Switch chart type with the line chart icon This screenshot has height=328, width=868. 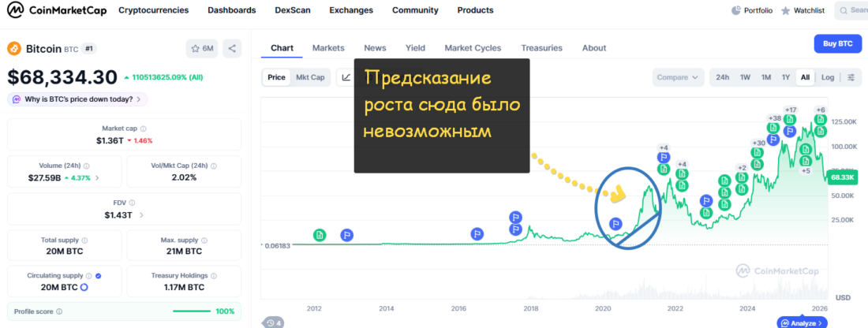pos(346,77)
